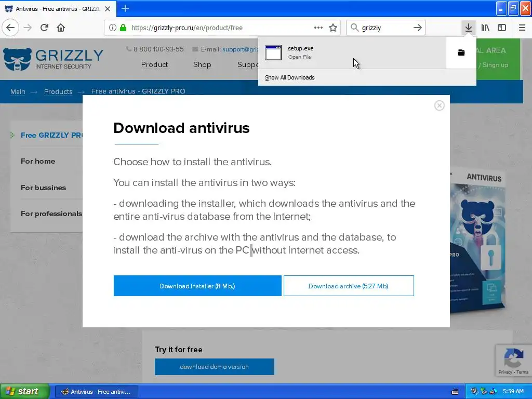Go to Products breadcrumb link
This screenshot has width=532, height=399.
(58, 91)
